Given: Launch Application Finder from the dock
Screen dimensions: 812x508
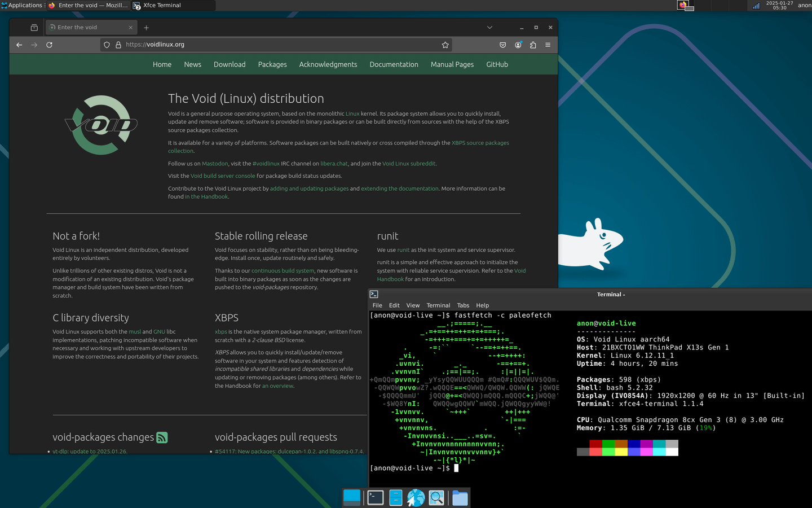Looking at the screenshot, I should point(436,497).
